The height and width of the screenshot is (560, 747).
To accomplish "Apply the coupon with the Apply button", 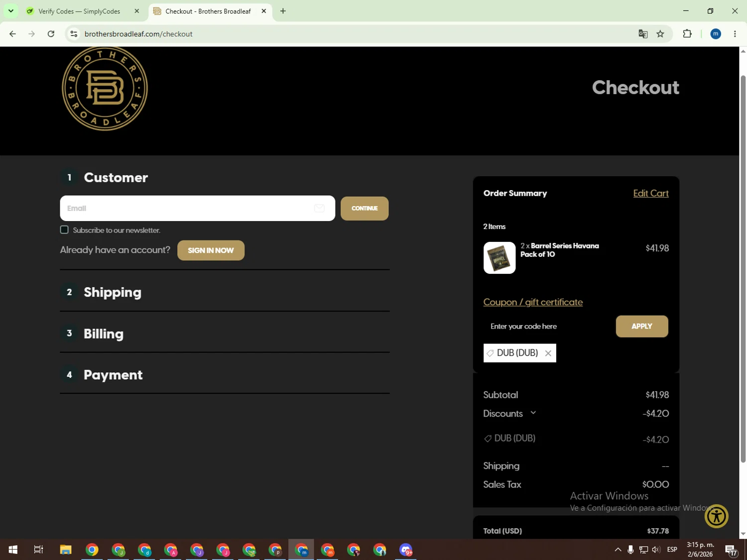I will point(642,327).
